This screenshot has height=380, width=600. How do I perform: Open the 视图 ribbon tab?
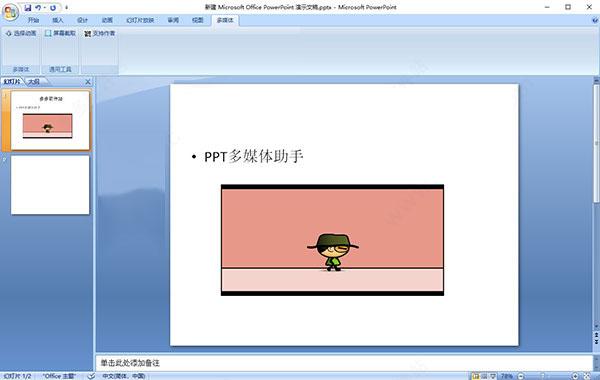tap(197, 20)
